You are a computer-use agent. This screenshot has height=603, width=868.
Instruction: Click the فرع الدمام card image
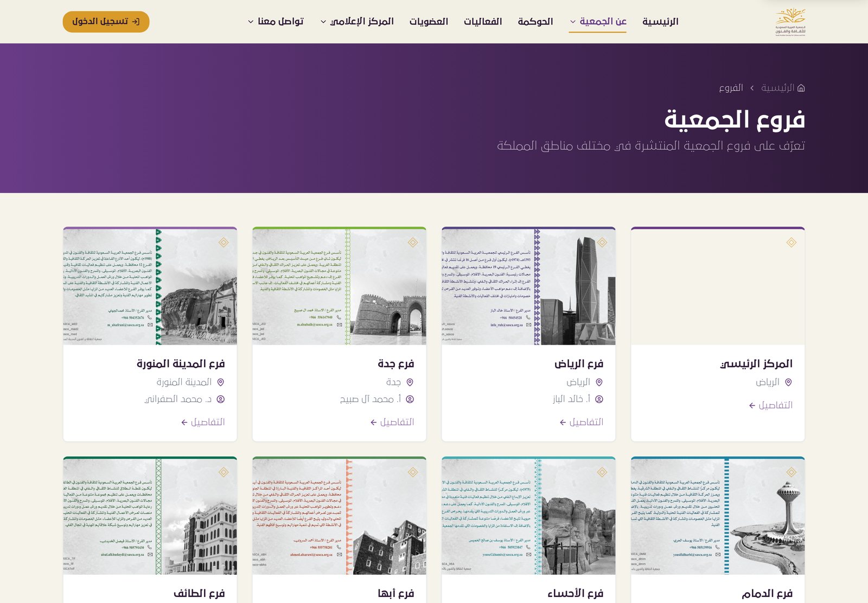(x=718, y=516)
